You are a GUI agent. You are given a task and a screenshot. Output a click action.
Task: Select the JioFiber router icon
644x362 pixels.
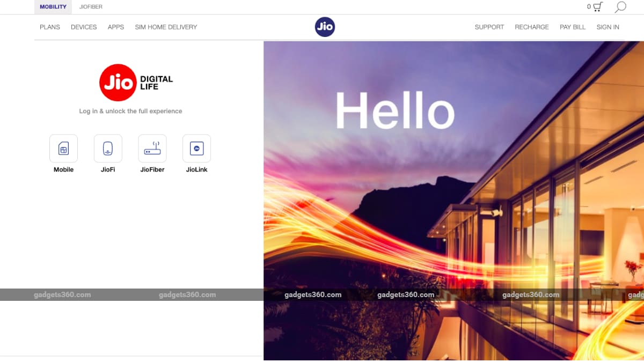[x=152, y=149]
